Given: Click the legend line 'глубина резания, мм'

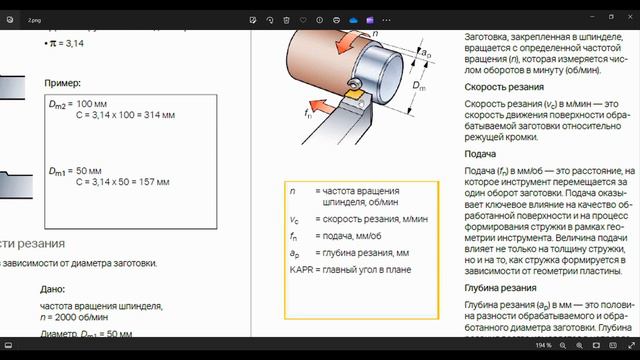Looking at the screenshot, I should 365,253.
